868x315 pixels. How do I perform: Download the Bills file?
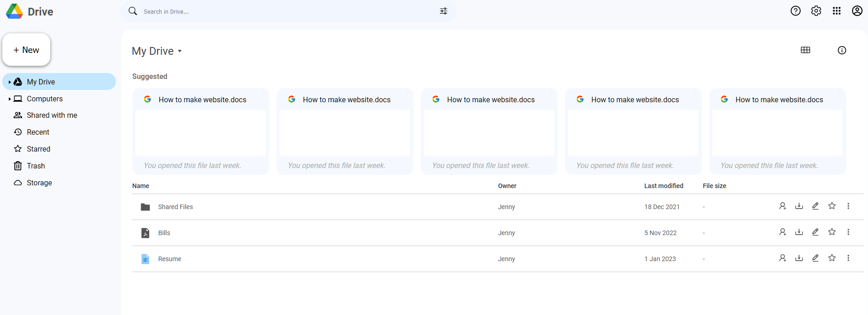(799, 232)
